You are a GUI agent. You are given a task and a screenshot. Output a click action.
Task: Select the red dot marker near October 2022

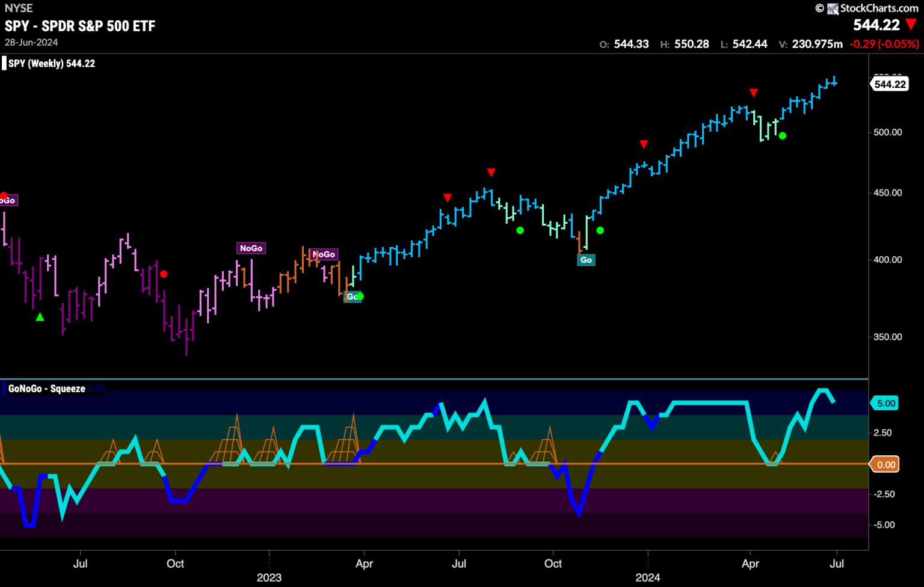164,274
